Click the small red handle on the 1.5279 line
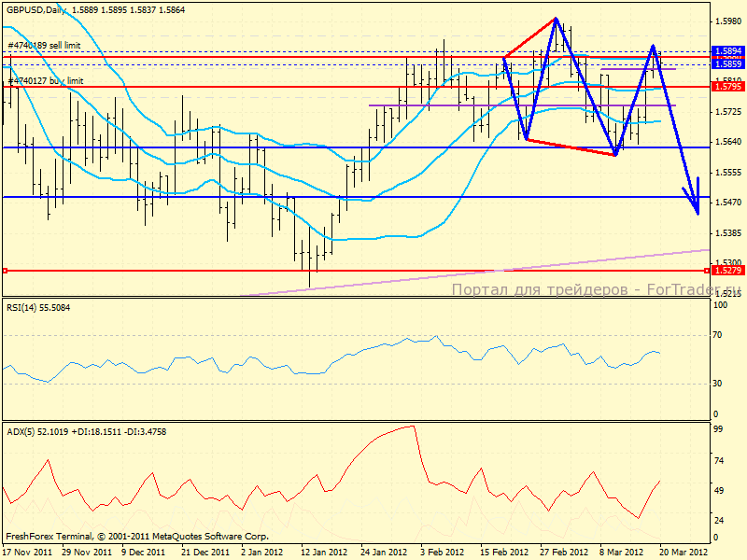 pos(5,271)
